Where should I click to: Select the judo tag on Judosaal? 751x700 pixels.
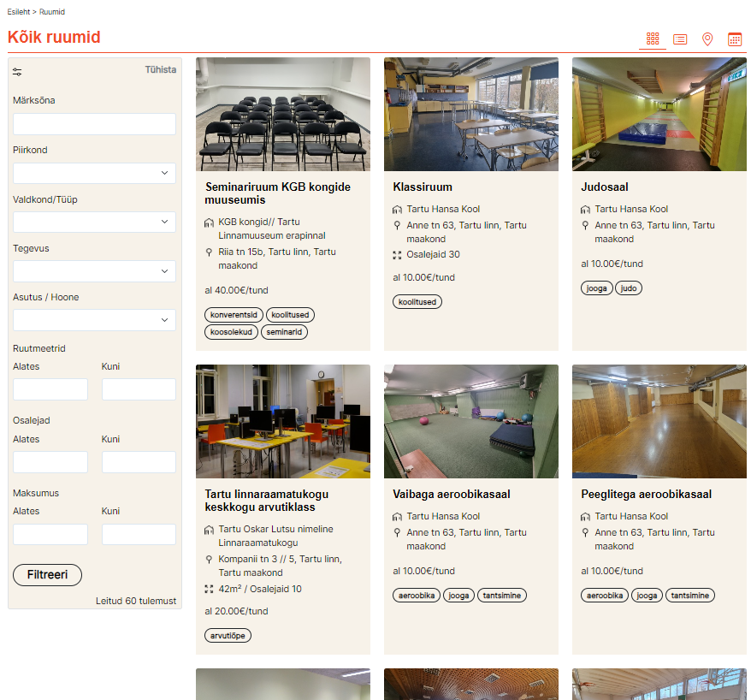click(x=628, y=288)
